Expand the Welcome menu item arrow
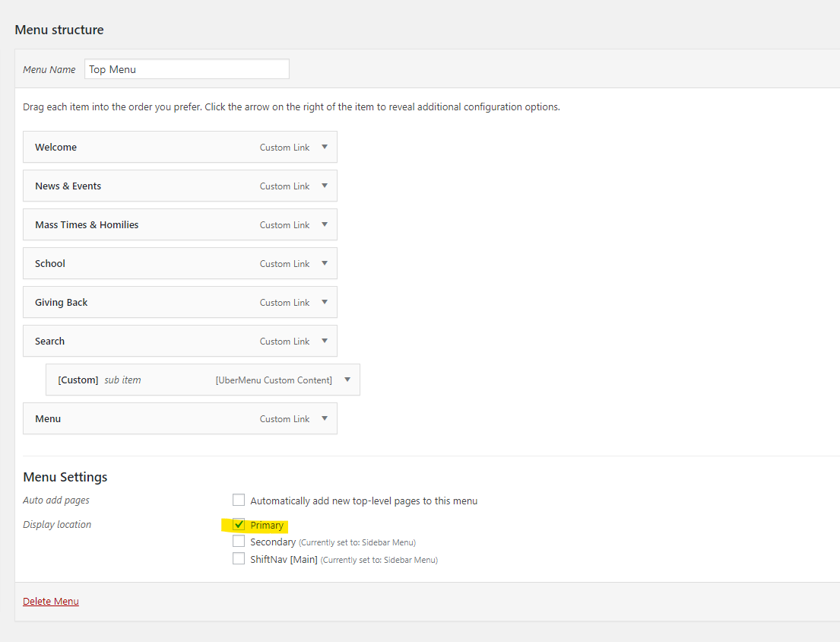Screen dimensions: 840x642 pyautogui.click(x=325, y=147)
